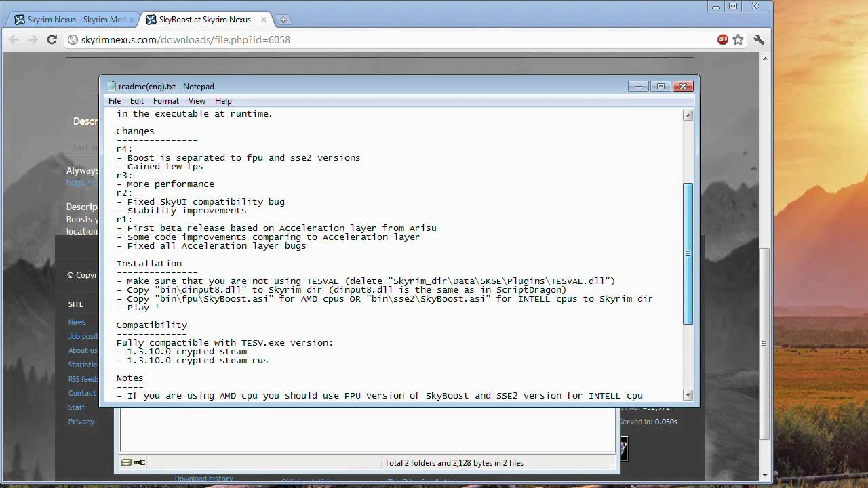Image resolution: width=868 pixels, height=488 pixels.
Task: Bookmark the page with the star icon
Action: tap(738, 40)
